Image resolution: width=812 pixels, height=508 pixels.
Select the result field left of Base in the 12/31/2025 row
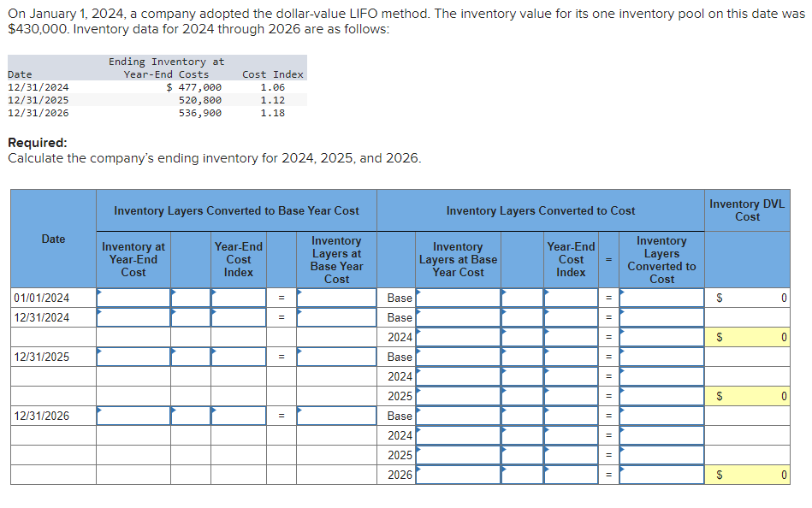pos(336,357)
